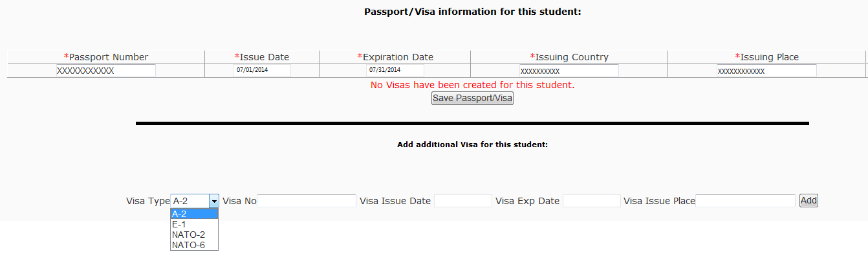Focus the Visa Issue Place field
Image resolution: width=868 pixels, height=254 pixels.
[x=745, y=201]
